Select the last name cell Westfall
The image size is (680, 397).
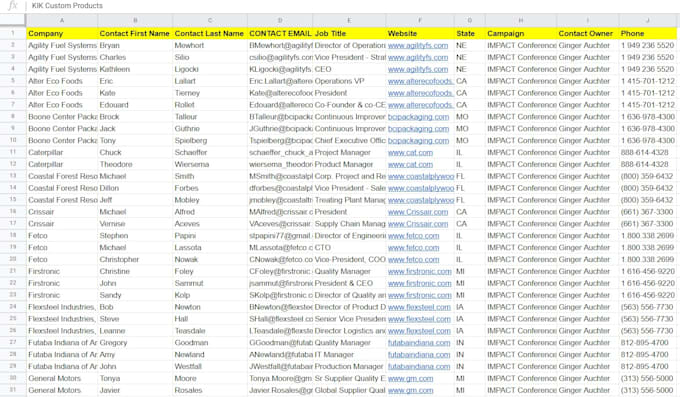210,367
